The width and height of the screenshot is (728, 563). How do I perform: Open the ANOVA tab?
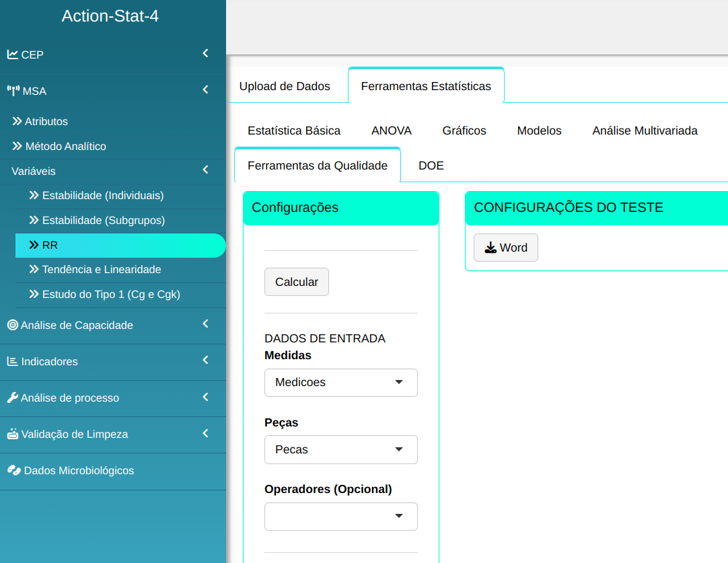tap(391, 130)
